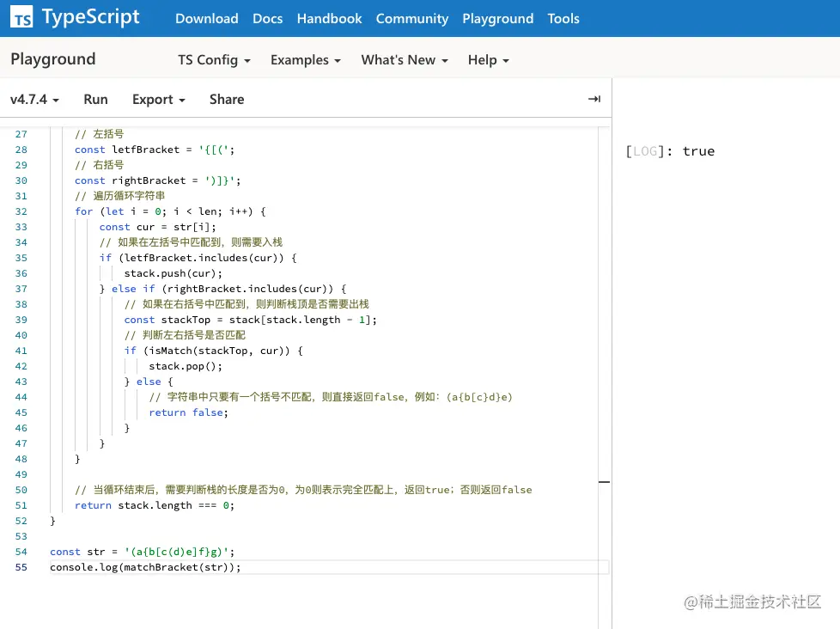The height and width of the screenshot is (629, 840).
Task: Click the isMatch(stackTop, cur) condition line
Action: 213,351
